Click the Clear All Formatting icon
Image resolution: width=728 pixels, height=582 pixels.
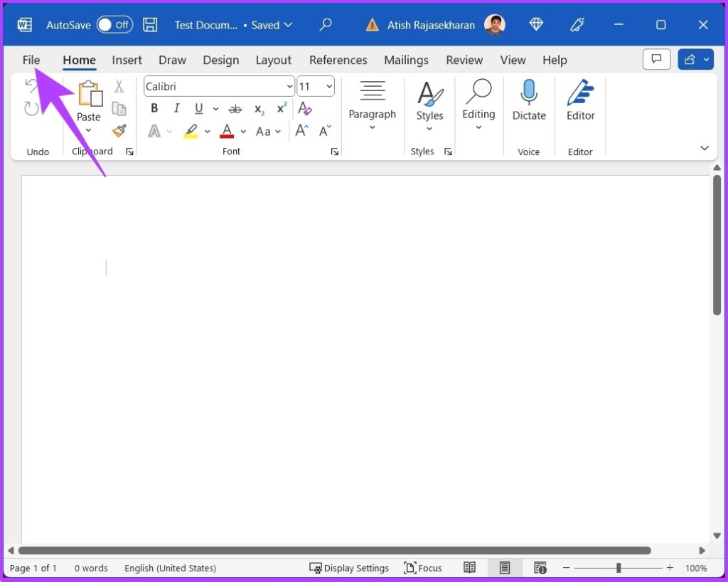coord(305,109)
